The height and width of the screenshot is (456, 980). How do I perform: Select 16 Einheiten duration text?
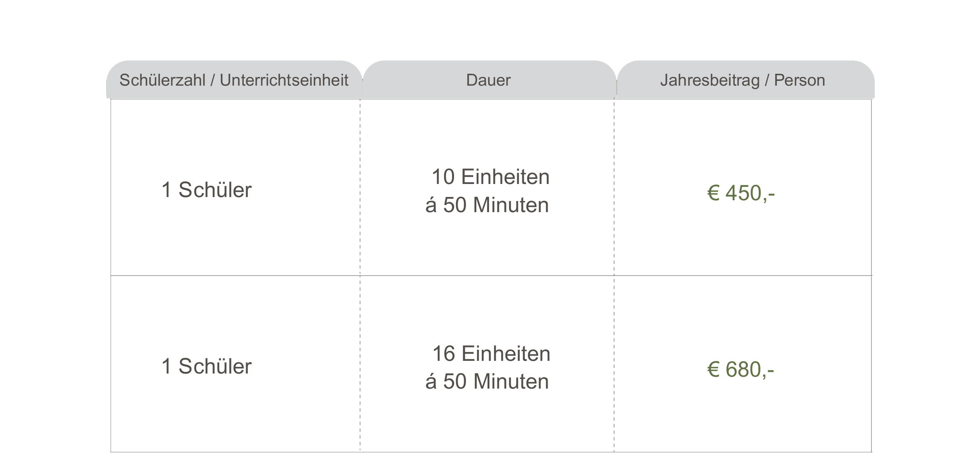click(491, 354)
